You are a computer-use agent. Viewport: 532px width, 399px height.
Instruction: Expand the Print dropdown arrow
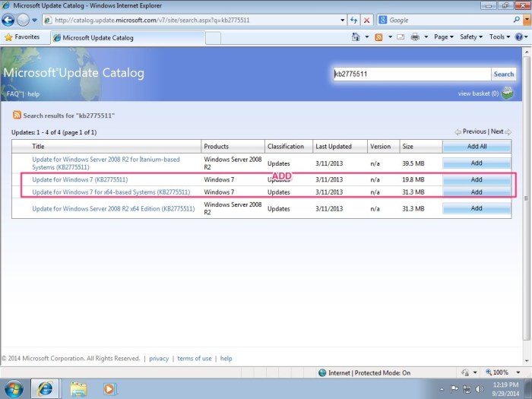(x=426, y=36)
